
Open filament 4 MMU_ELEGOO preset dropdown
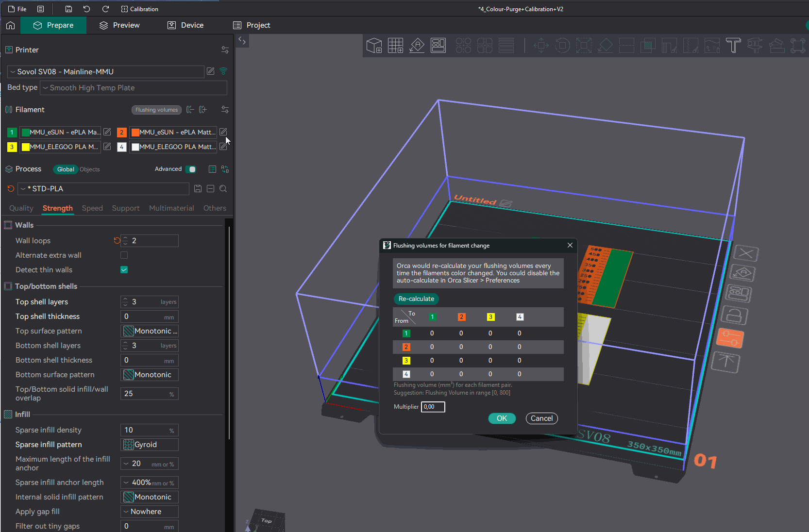[x=173, y=147]
